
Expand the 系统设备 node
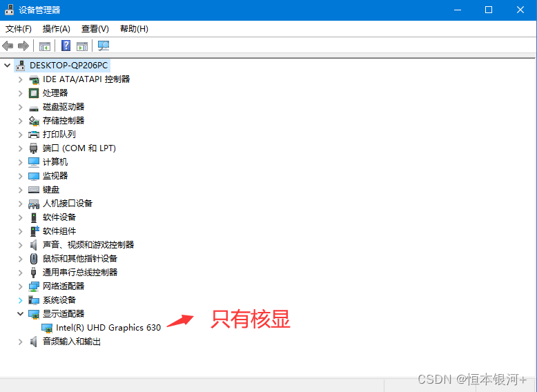coord(20,300)
